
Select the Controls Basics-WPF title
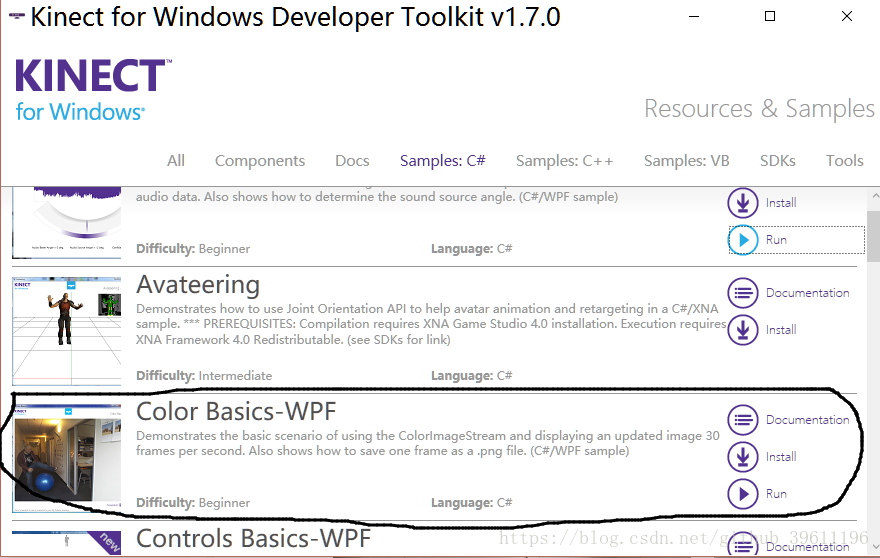click(254, 538)
